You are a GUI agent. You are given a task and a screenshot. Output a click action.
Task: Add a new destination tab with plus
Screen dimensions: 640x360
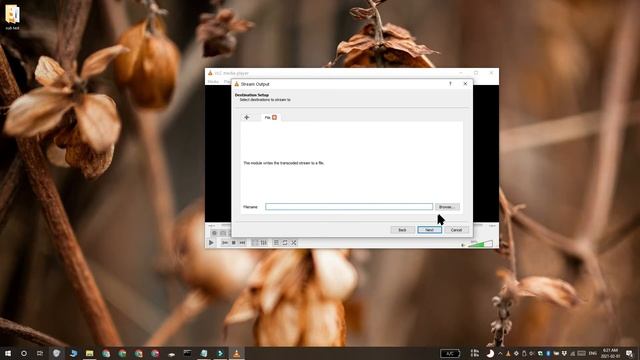247,117
